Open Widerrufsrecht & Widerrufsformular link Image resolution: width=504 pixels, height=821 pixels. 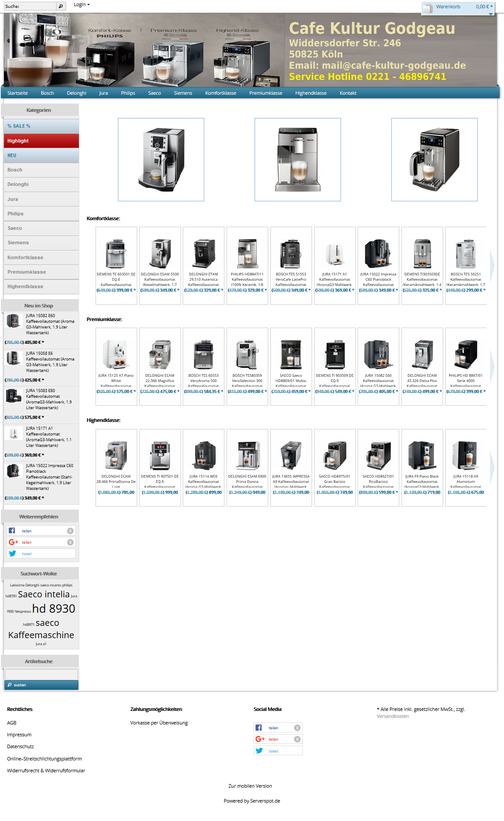[46, 771]
